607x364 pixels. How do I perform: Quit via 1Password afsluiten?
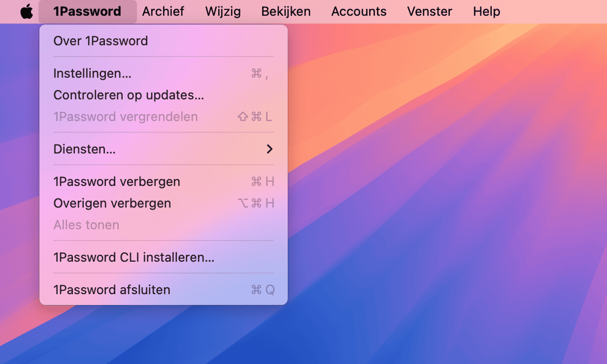point(164,290)
